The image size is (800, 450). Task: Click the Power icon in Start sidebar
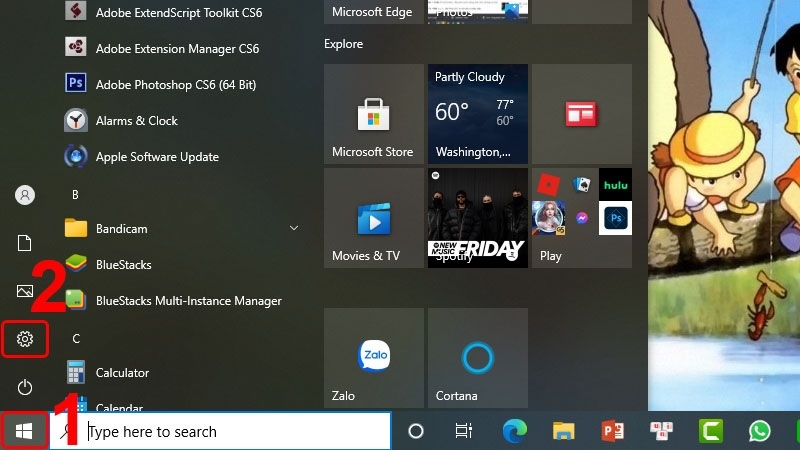[x=24, y=387]
